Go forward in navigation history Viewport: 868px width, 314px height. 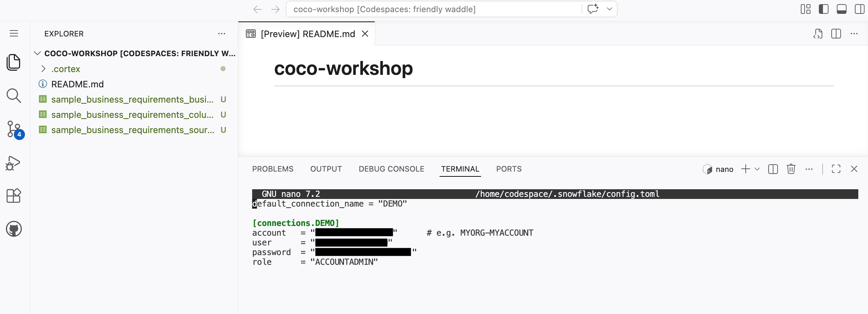pos(275,9)
